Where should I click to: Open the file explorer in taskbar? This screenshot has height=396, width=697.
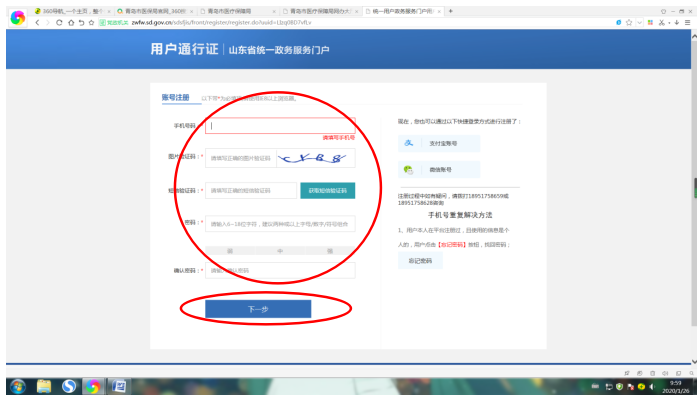44,386
